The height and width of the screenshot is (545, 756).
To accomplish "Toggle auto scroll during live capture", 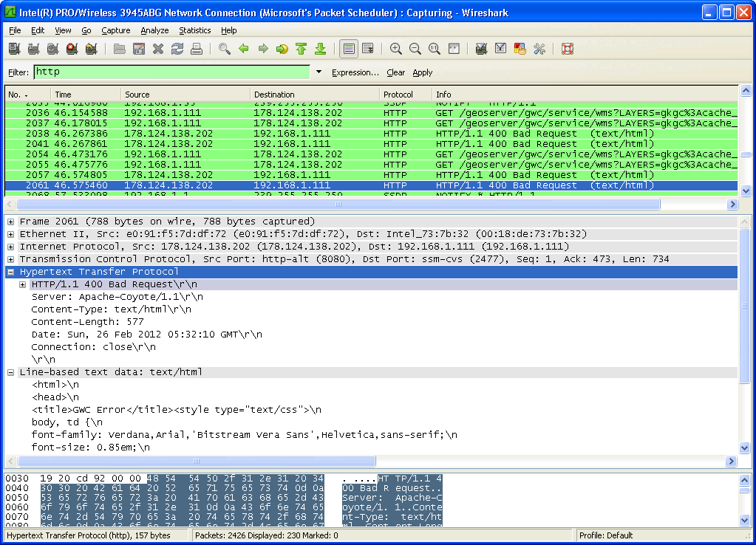I will (x=368, y=49).
